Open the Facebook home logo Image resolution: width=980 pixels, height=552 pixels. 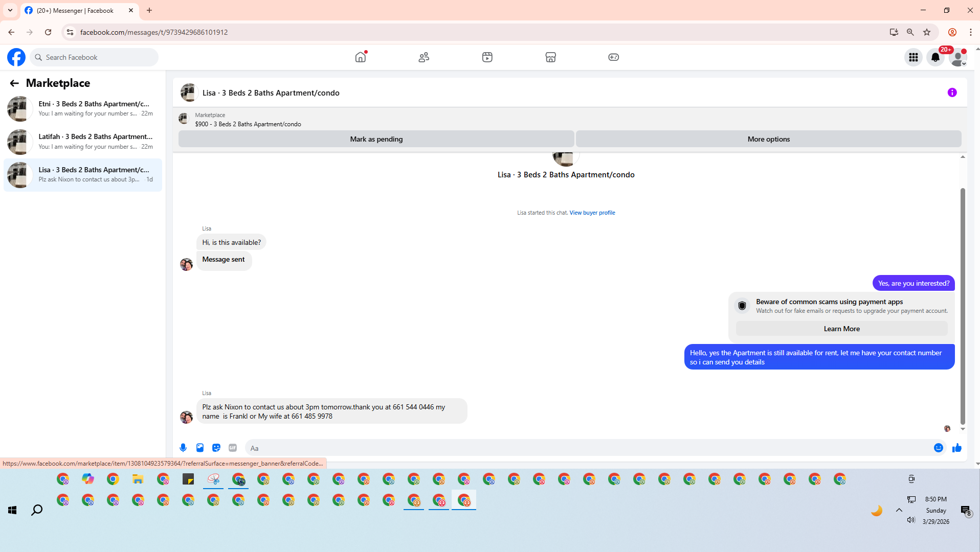click(x=16, y=57)
